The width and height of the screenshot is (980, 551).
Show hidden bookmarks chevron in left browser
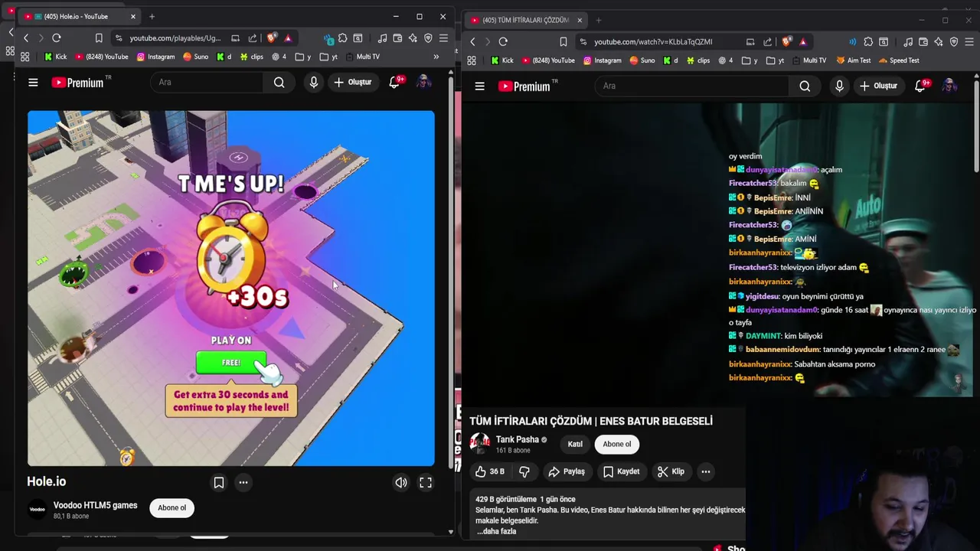click(436, 57)
